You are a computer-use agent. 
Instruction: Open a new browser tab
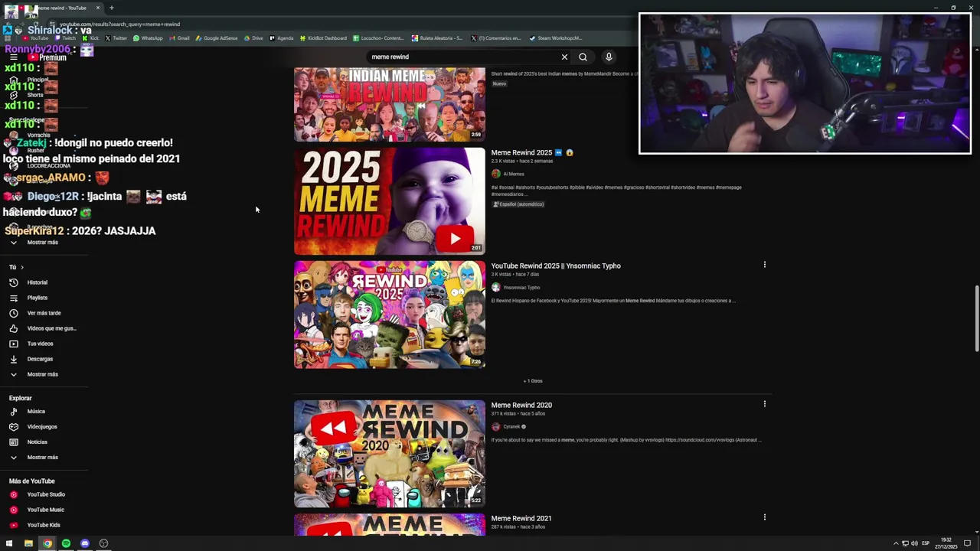pos(111,8)
